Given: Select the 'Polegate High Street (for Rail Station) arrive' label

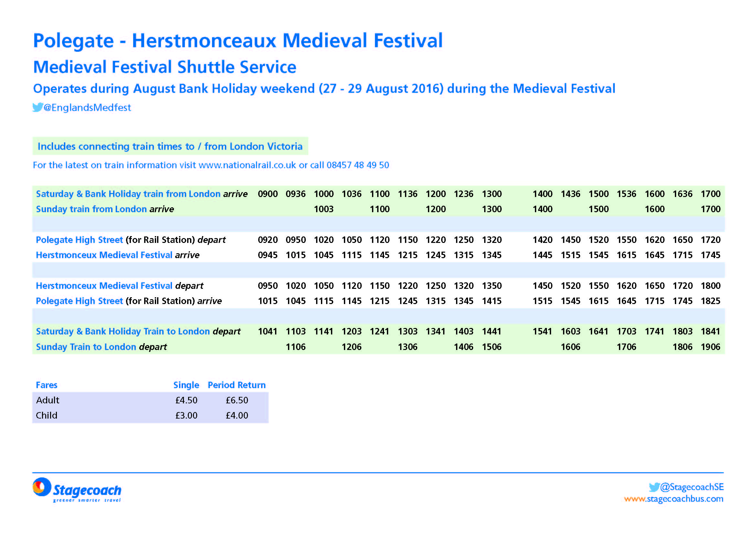Looking at the screenshot, I should 129,301.
